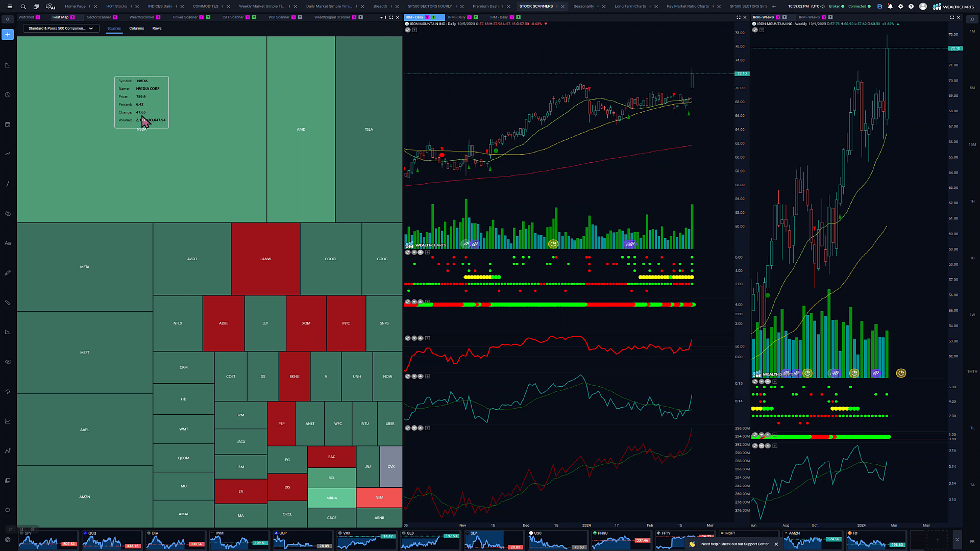Toggle visibility eye of the daily price pane
This screenshot has height=551, width=980.
coord(407,30)
